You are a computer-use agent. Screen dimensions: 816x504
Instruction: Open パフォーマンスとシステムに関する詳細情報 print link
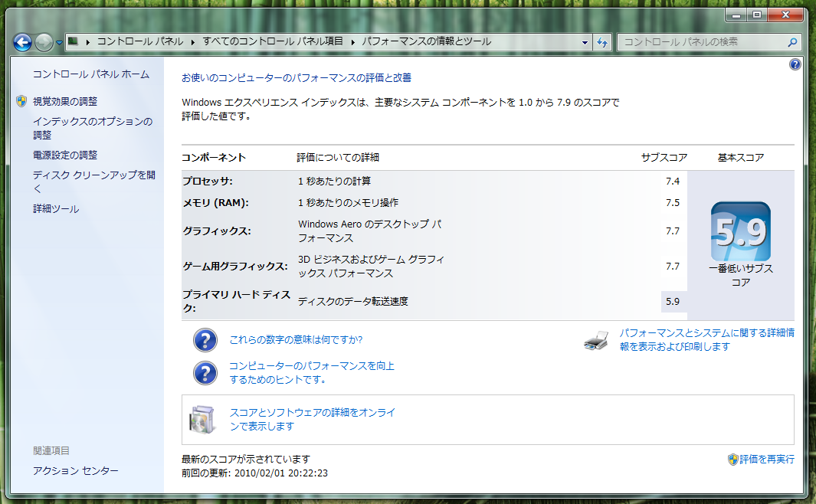tap(706, 339)
